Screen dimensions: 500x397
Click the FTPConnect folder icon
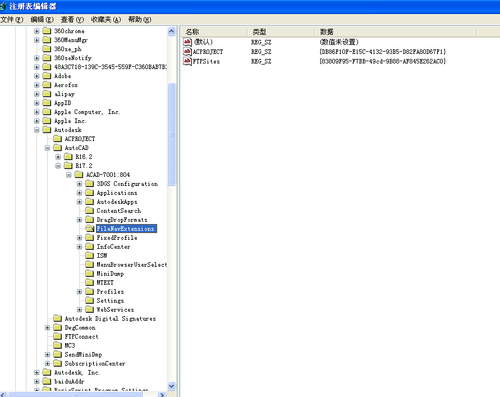pyautogui.click(x=58, y=337)
